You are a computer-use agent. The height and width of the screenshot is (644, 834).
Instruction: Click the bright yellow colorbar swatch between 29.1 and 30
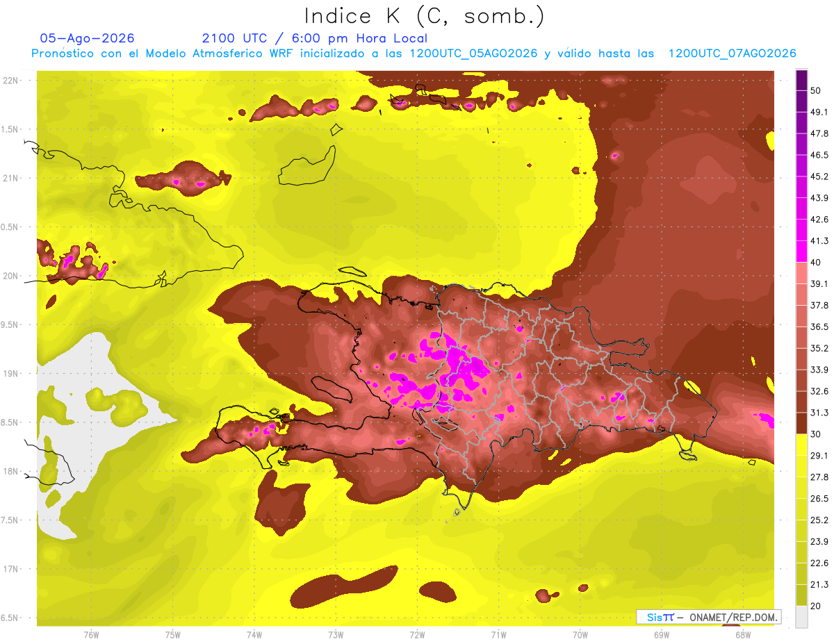pyautogui.click(x=801, y=445)
